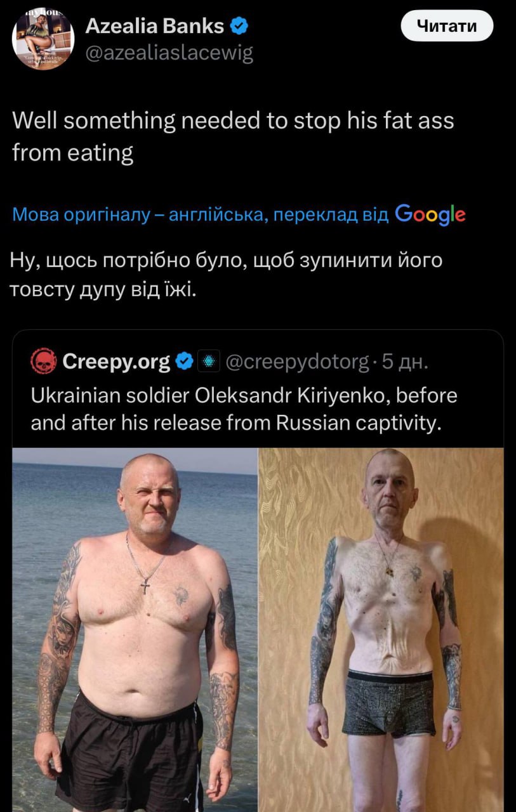This screenshot has width=516, height=812.
Task: Click the original English tweet text
Action: (x=234, y=136)
